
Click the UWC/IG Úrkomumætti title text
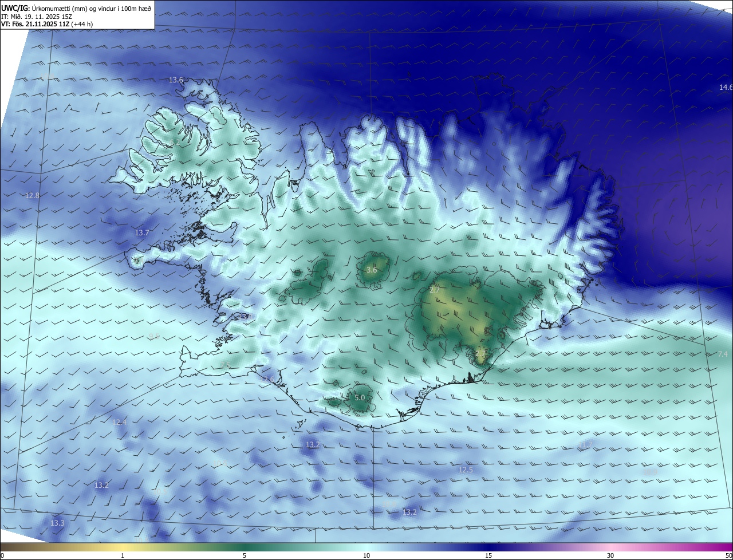(76, 8)
